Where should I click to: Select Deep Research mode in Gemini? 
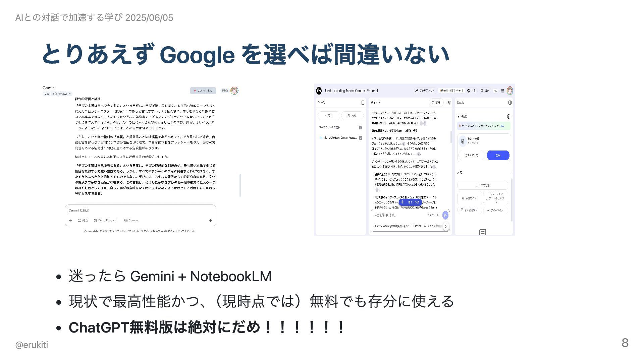(106, 221)
